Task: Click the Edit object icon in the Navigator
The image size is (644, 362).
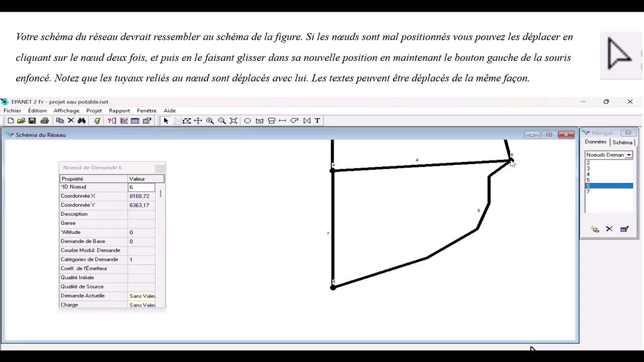Action: 624,229
